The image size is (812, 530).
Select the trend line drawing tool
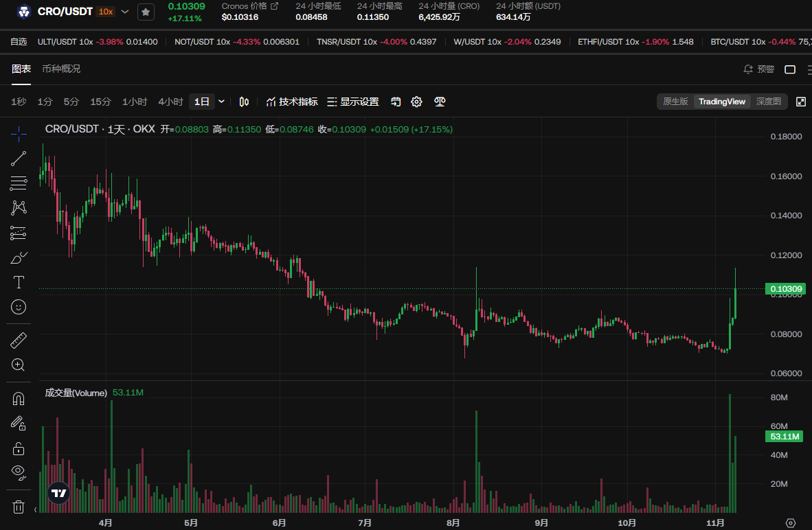[19, 159]
